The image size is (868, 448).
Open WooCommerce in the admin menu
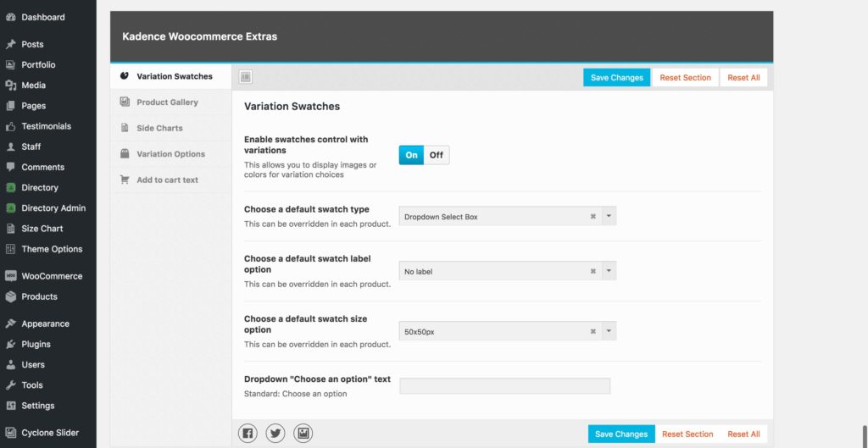coord(52,276)
